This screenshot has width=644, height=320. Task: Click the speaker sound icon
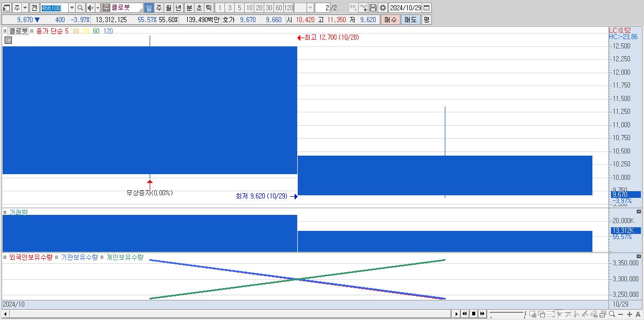pyautogui.click(x=90, y=8)
